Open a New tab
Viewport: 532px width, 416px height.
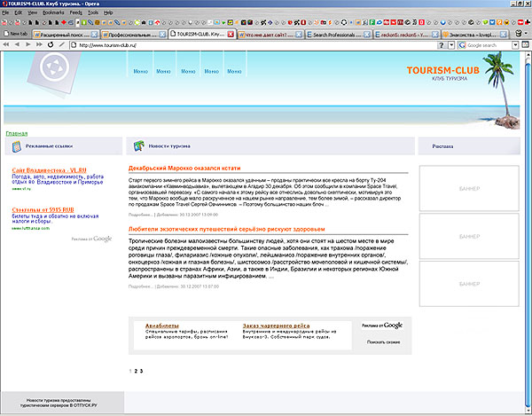[x=15, y=34]
